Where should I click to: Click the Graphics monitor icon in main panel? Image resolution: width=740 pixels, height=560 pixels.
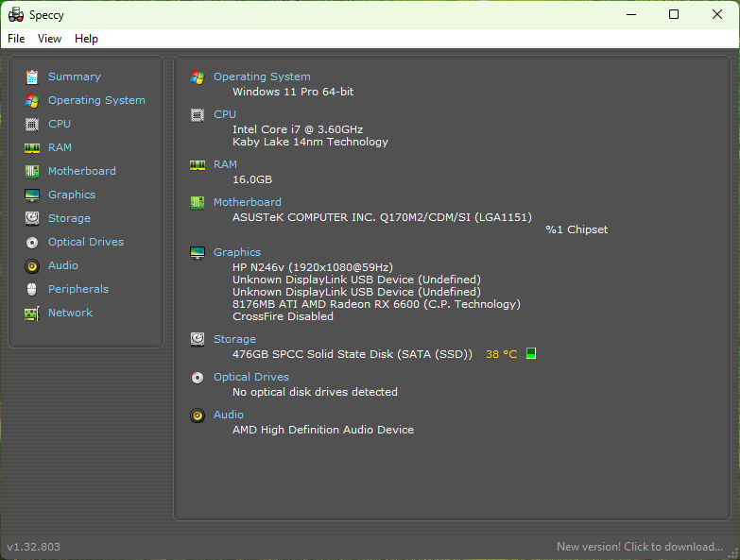point(198,253)
